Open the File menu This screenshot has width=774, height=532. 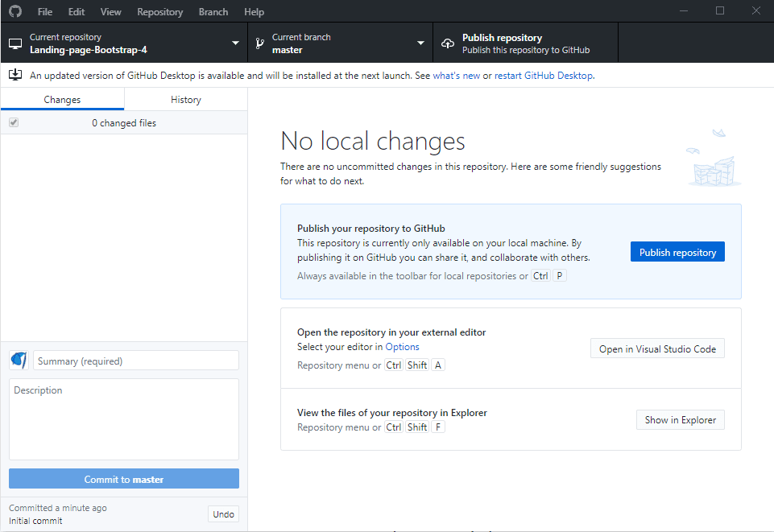coord(45,12)
